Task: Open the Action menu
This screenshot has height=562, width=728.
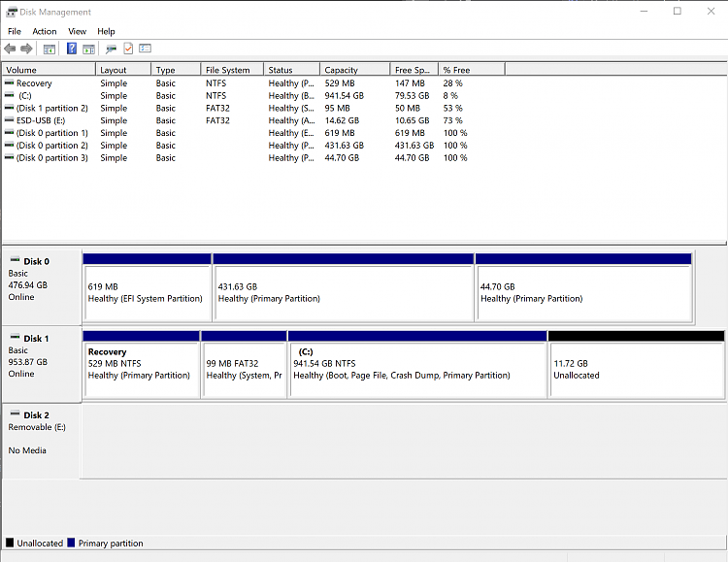Action: (x=45, y=31)
